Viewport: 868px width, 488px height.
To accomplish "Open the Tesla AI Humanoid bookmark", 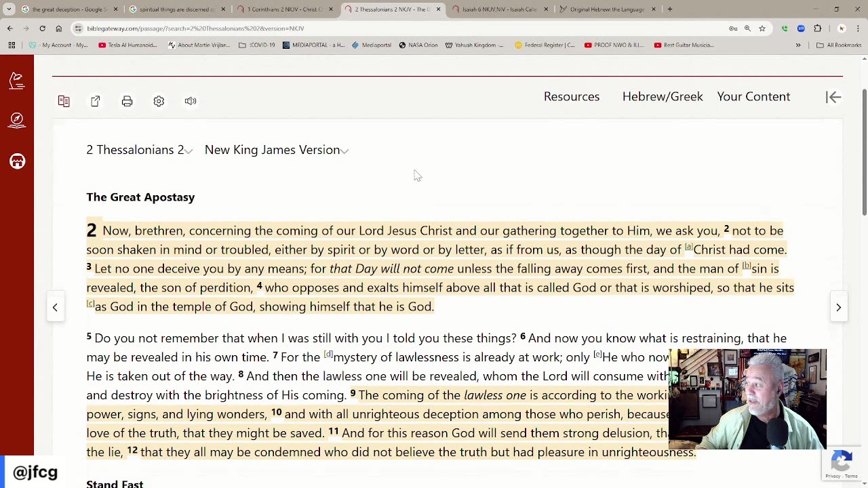I will 127,45.
